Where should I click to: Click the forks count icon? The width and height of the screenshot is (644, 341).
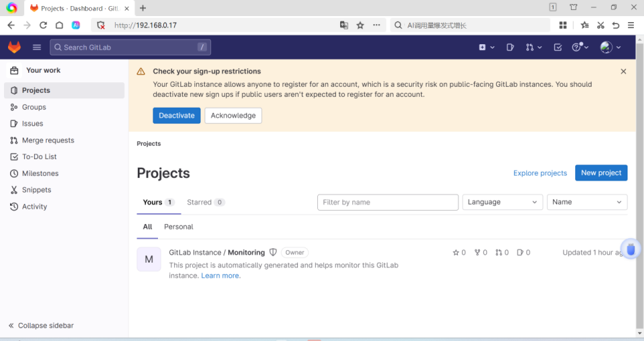pos(477,253)
